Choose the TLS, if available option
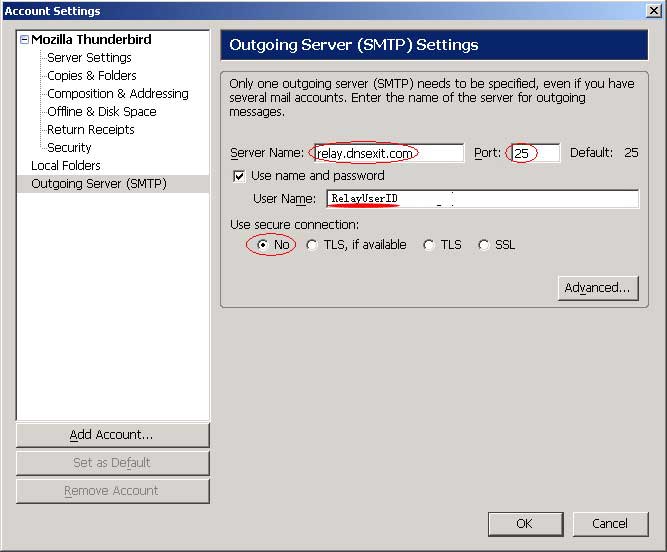Screen dimensions: 667x552 pos(313,245)
